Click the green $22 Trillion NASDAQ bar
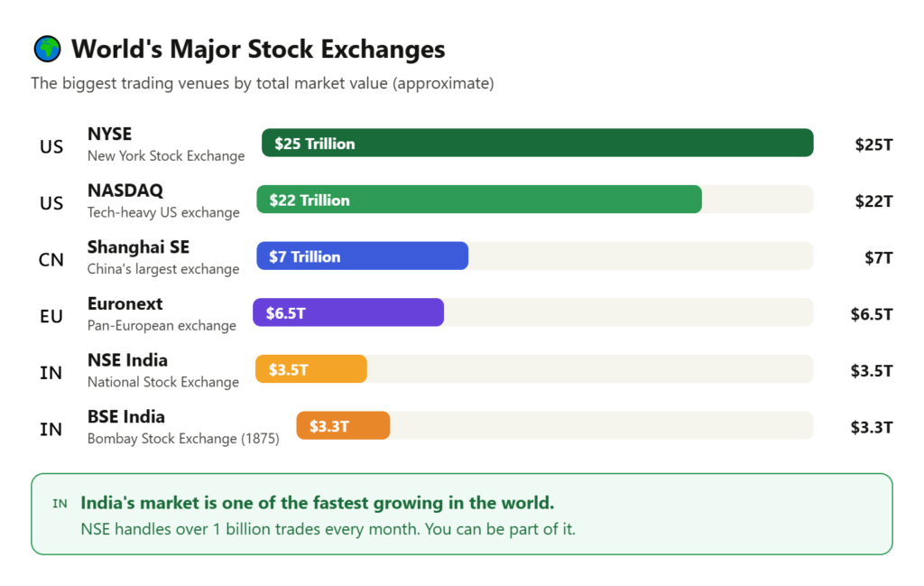Viewport: 924px width, 586px height. point(478,200)
